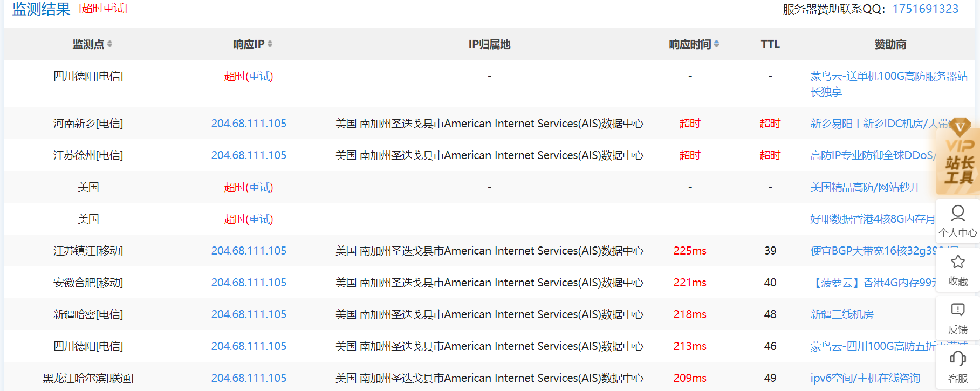Screen dimensions: 980x391
Task: Sort by 监测点 column arrows
Action: (x=109, y=44)
